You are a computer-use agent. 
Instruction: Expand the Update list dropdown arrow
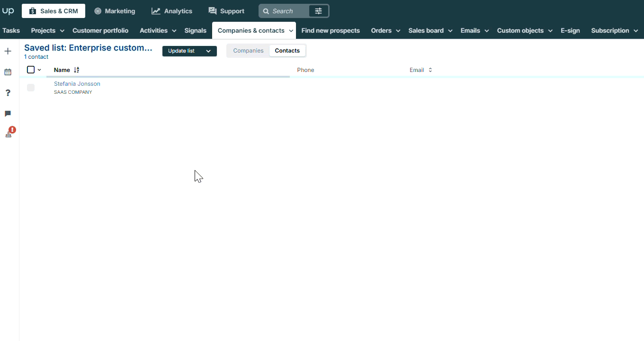[x=208, y=51]
